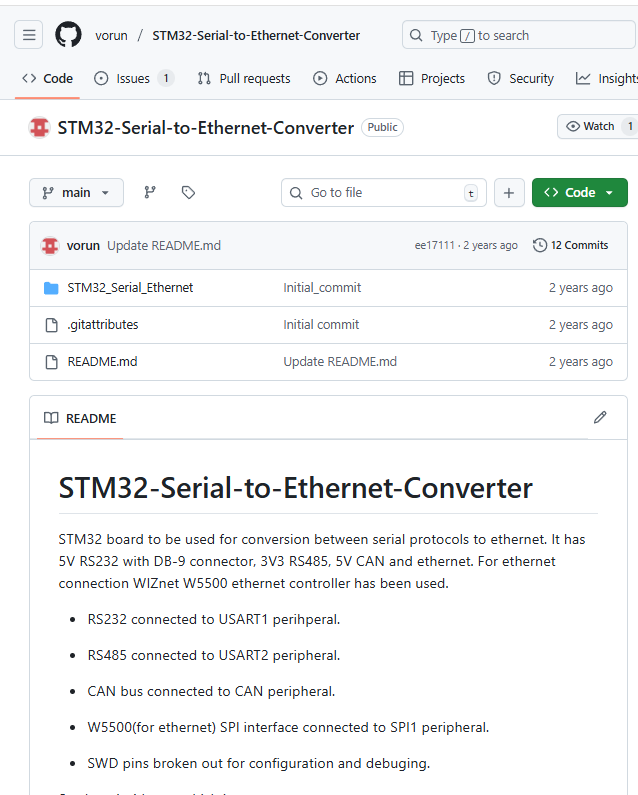Viewport: 638px width, 795px height.
Task: Open the green Code dropdown
Action: coord(579,193)
